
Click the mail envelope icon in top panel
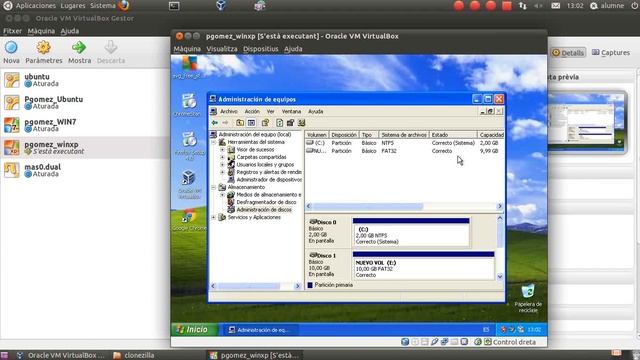pyautogui.click(x=556, y=6)
